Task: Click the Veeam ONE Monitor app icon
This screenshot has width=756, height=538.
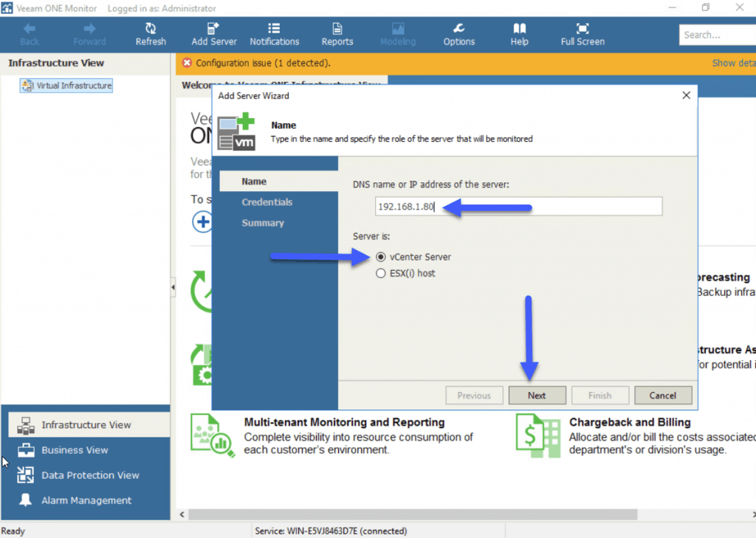Action: point(7,7)
